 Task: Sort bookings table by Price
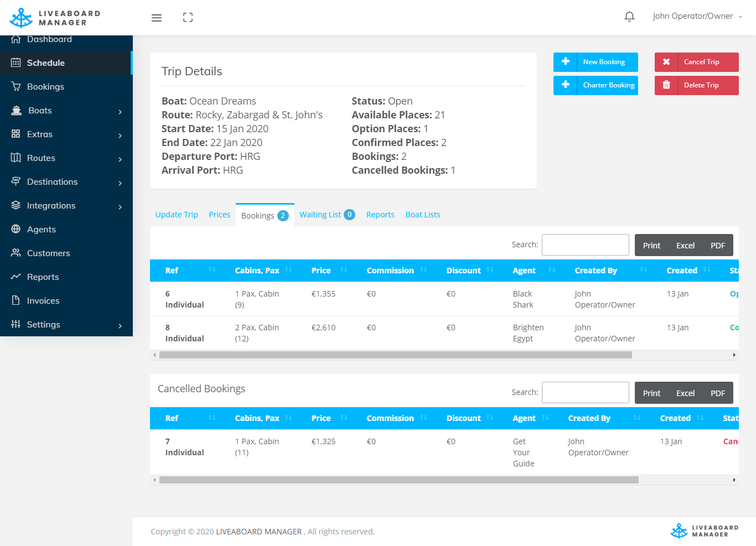pos(329,271)
